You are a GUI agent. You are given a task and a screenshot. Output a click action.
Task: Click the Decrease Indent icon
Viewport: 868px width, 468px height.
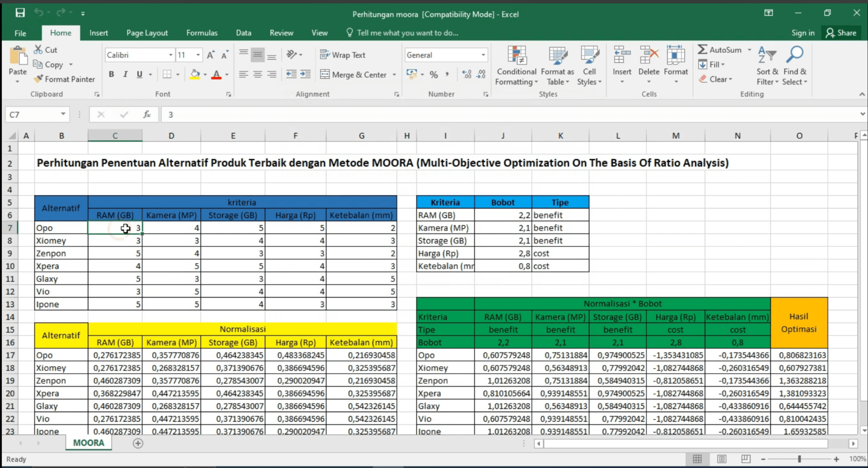[291, 74]
